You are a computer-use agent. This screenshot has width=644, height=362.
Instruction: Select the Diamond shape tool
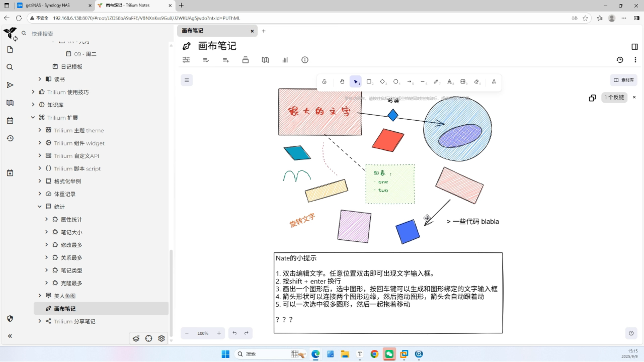pyautogui.click(x=382, y=81)
